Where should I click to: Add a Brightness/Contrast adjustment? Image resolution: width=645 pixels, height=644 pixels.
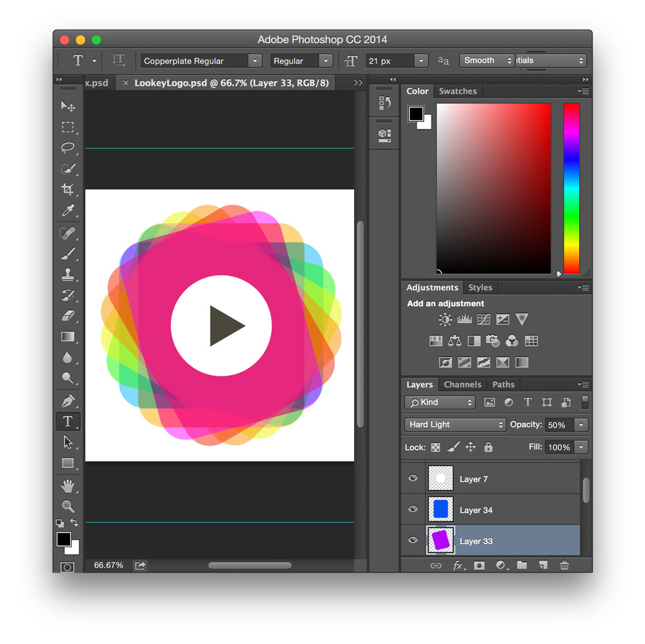click(x=445, y=320)
